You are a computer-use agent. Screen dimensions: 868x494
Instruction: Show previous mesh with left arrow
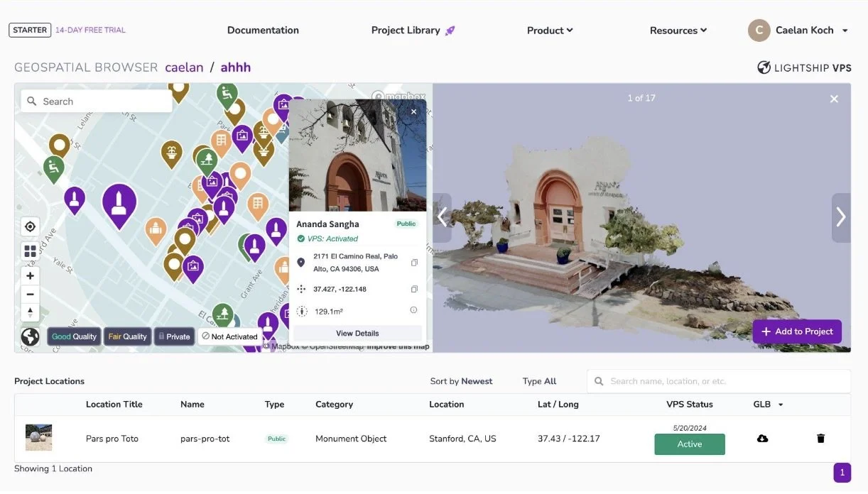point(442,217)
